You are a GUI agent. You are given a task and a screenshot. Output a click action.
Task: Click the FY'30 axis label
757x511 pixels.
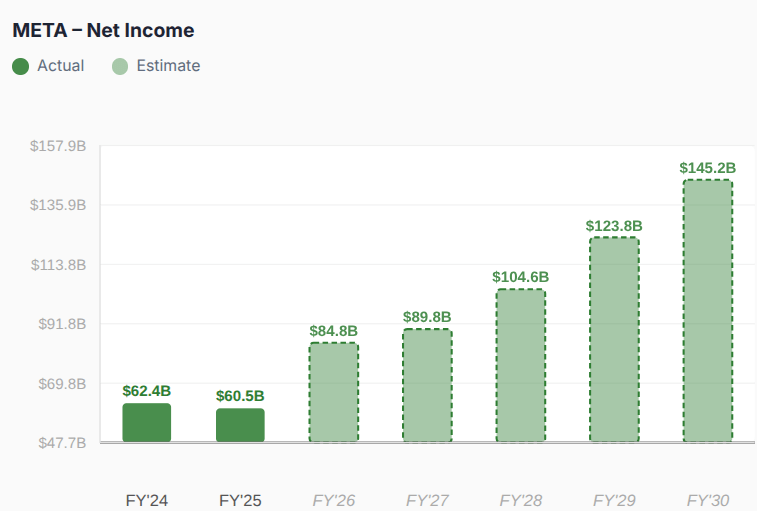tap(708, 500)
